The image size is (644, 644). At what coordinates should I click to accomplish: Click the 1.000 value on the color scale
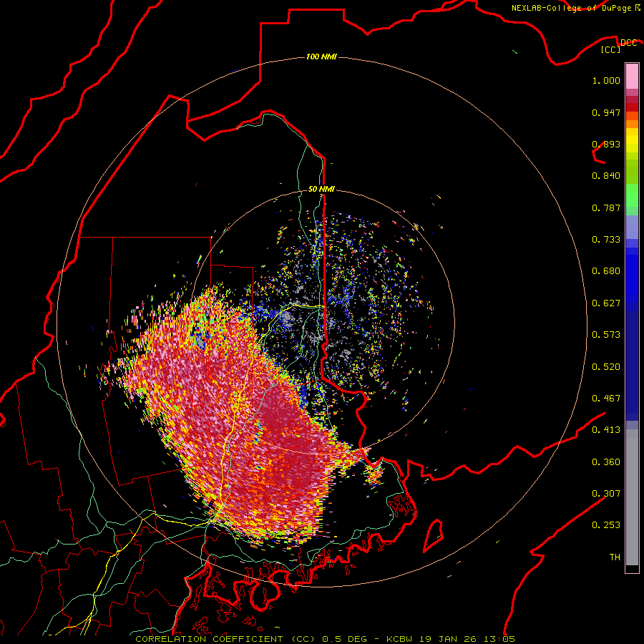(x=606, y=80)
